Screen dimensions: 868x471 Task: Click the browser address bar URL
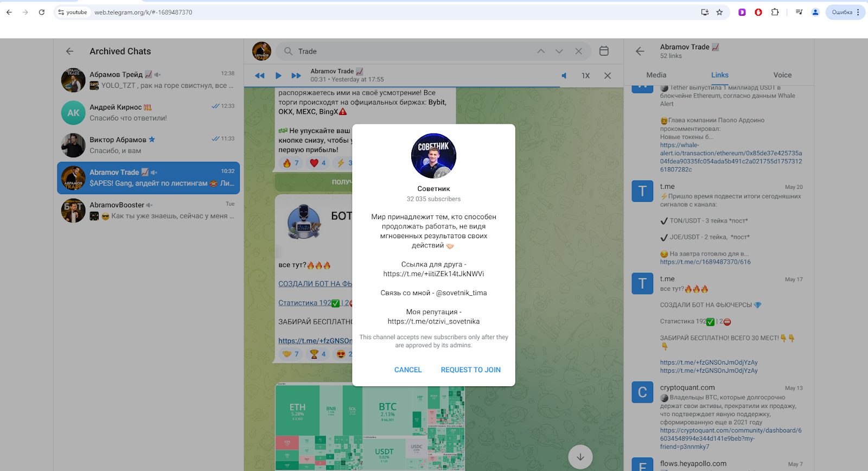[143, 12]
